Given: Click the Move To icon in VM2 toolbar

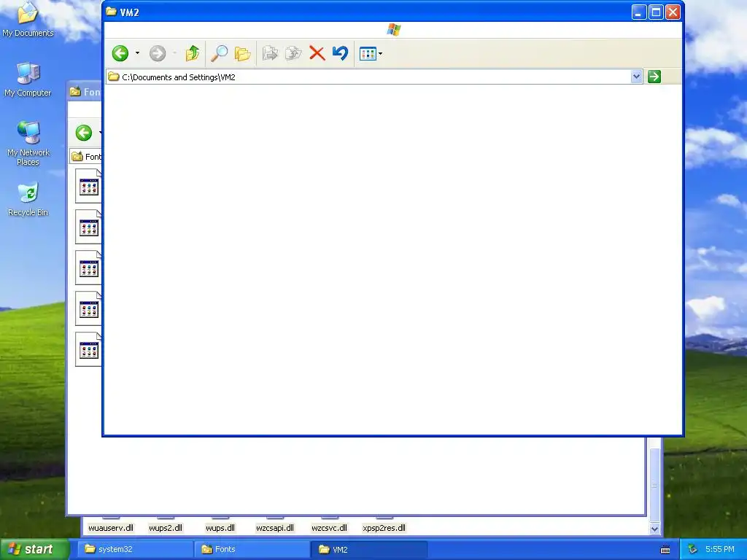Looking at the screenshot, I should click(270, 53).
